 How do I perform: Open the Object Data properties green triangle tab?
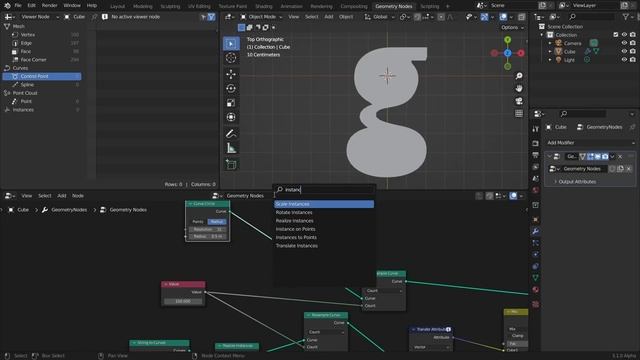(x=536, y=278)
